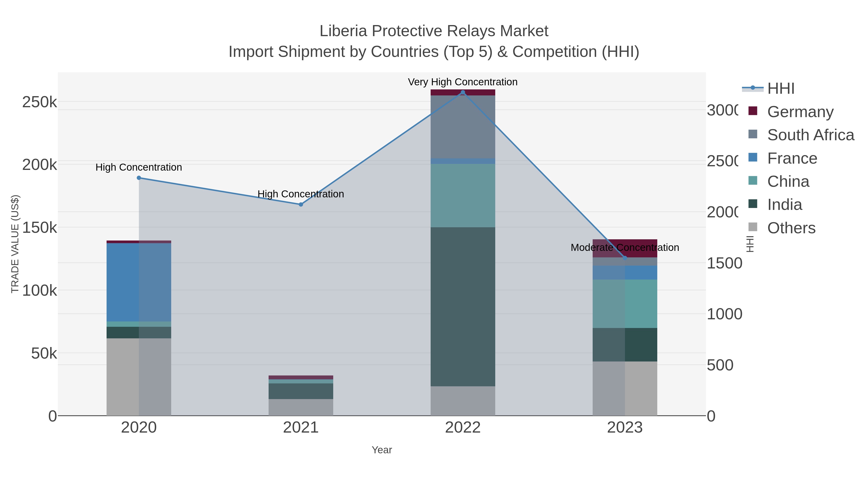Click the 150k y-axis tick label
Image resolution: width=868 pixels, height=488 pixels.
[x=40, y=228]
